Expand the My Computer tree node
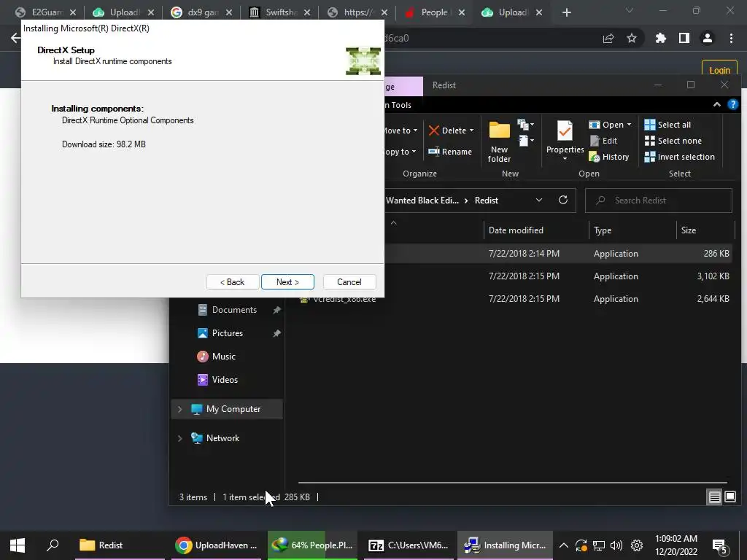 (179, 409)
